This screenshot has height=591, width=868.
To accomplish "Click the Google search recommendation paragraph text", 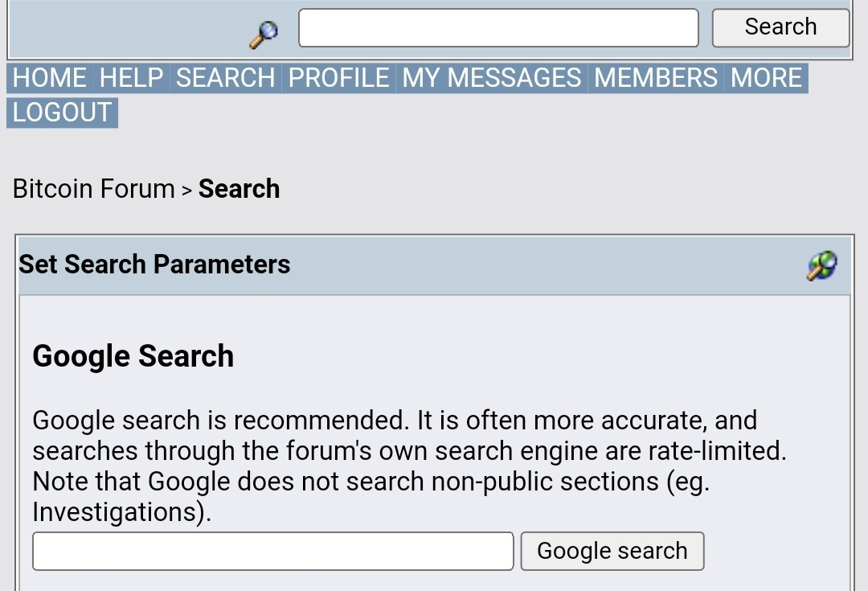I will 410,466.
